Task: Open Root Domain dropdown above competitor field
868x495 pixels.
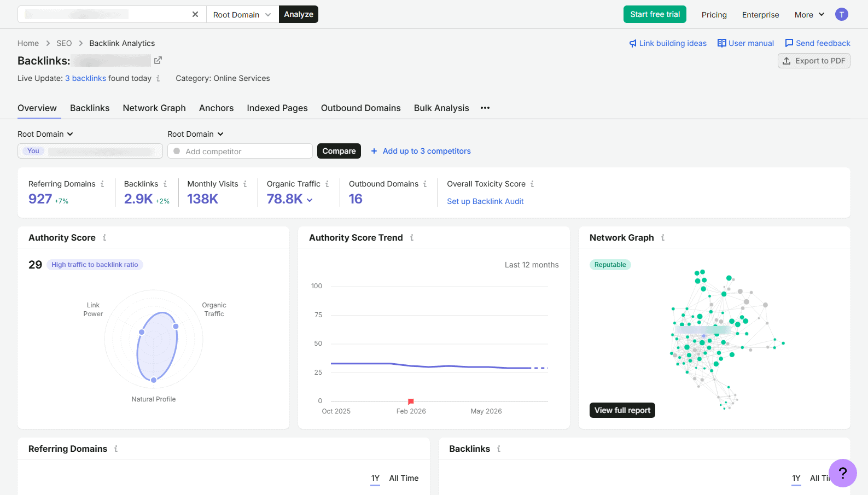Action: click(195, 134)
